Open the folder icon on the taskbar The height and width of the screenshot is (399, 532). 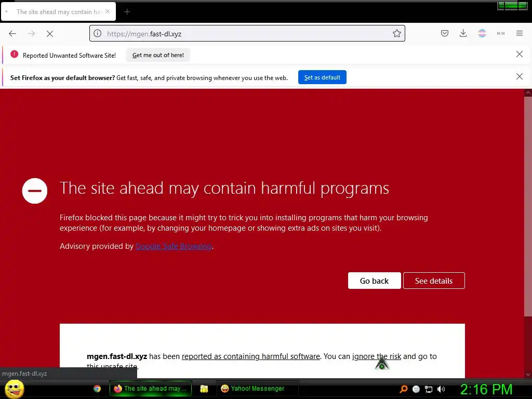click(x=204, y=389)
